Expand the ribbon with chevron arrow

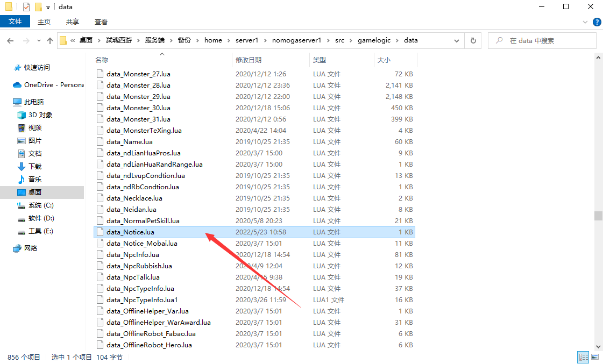pos(586,22)
